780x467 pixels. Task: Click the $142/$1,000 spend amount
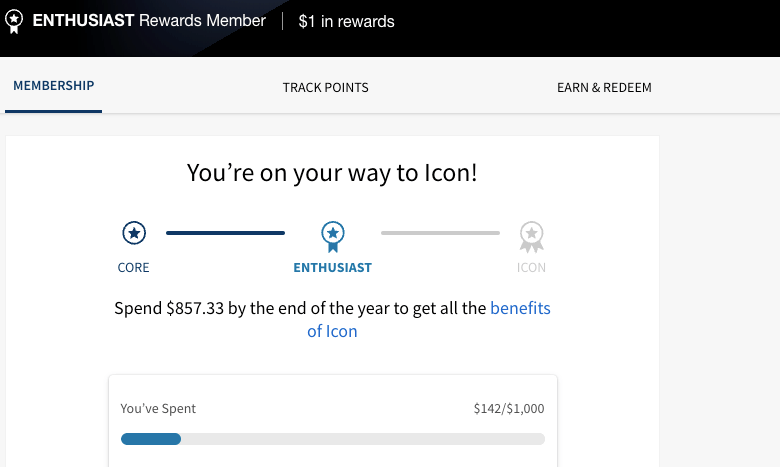(x=509, y=408)
